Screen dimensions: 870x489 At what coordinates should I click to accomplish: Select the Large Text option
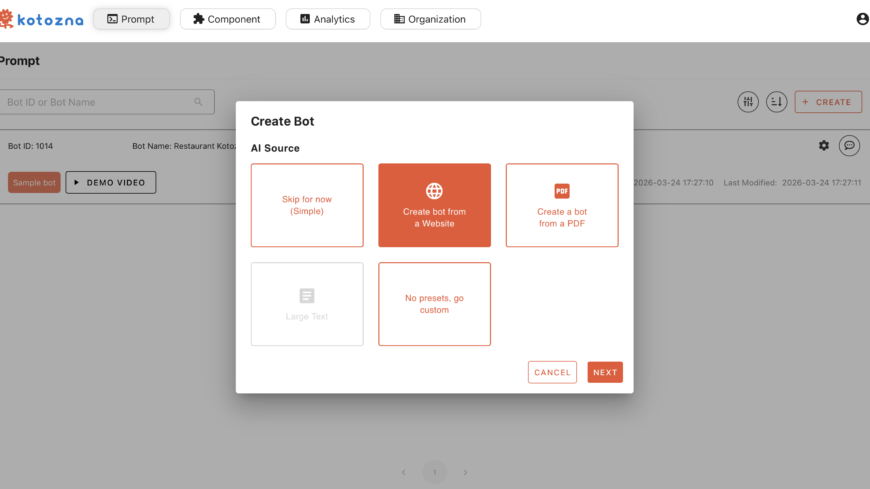click(307, 304)
